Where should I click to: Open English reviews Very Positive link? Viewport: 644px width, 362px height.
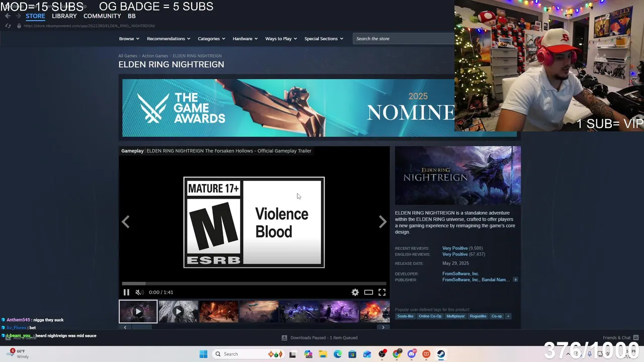[455, 254]
